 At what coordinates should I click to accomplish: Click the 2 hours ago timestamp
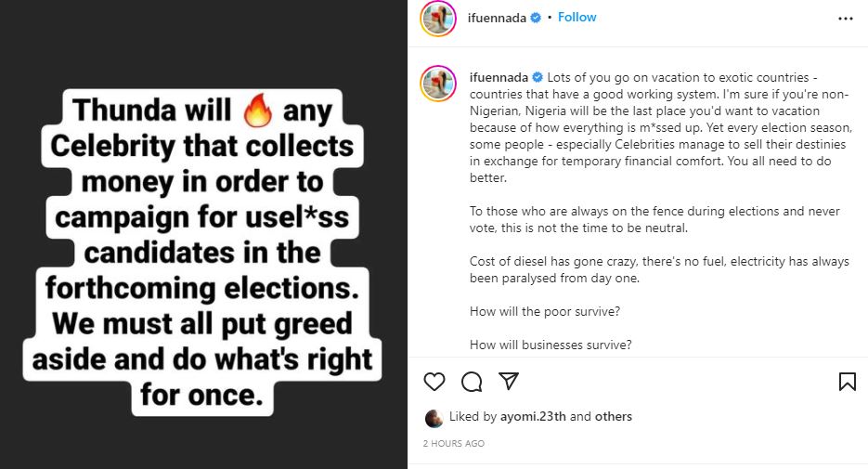pyautogui.click(x=453, y=444)
